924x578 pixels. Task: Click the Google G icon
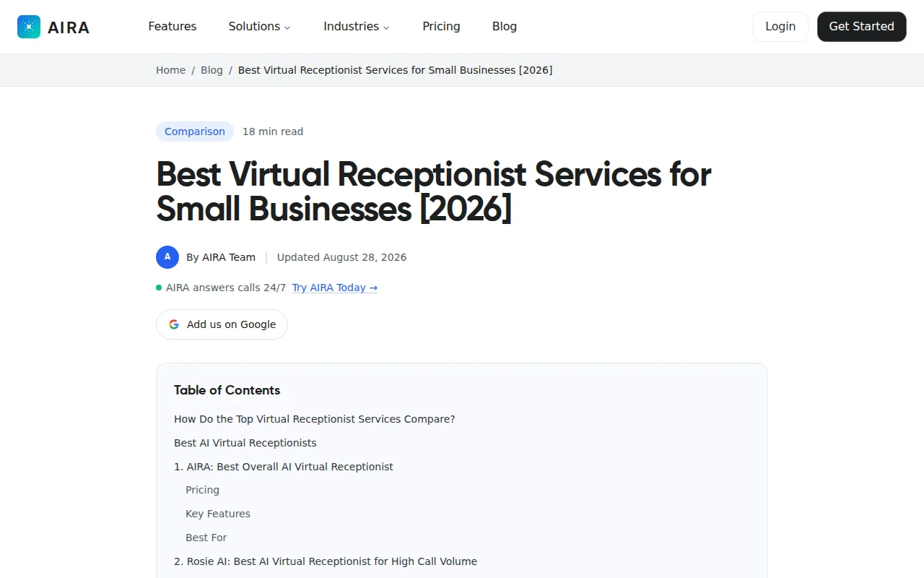click(x=174, y=324)
